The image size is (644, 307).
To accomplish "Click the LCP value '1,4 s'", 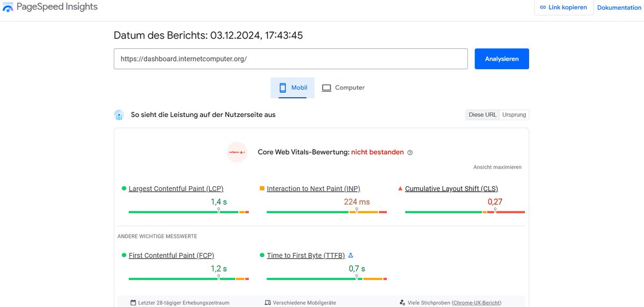I will [x=219, y=202].
